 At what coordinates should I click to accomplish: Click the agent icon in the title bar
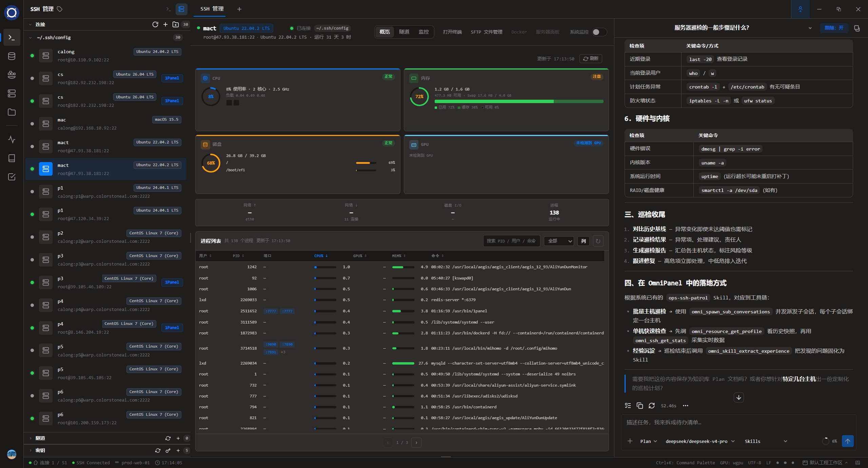[x=800, y=9]
